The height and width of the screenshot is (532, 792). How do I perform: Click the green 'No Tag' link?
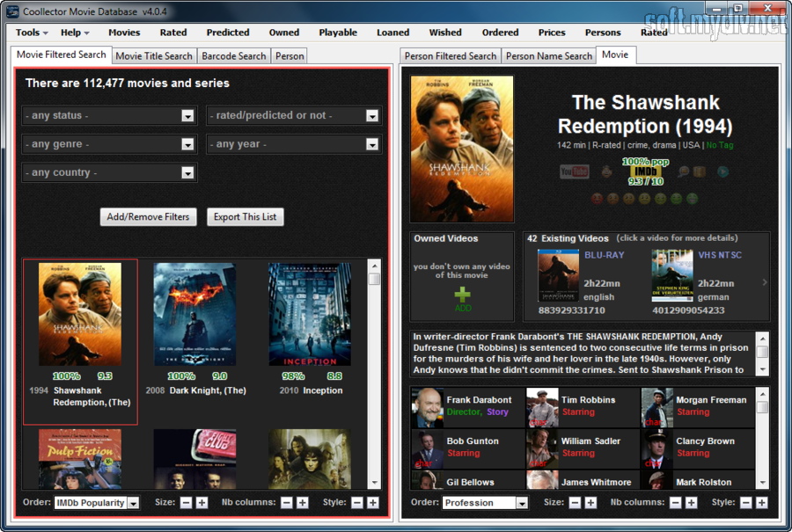coord(720,145)
